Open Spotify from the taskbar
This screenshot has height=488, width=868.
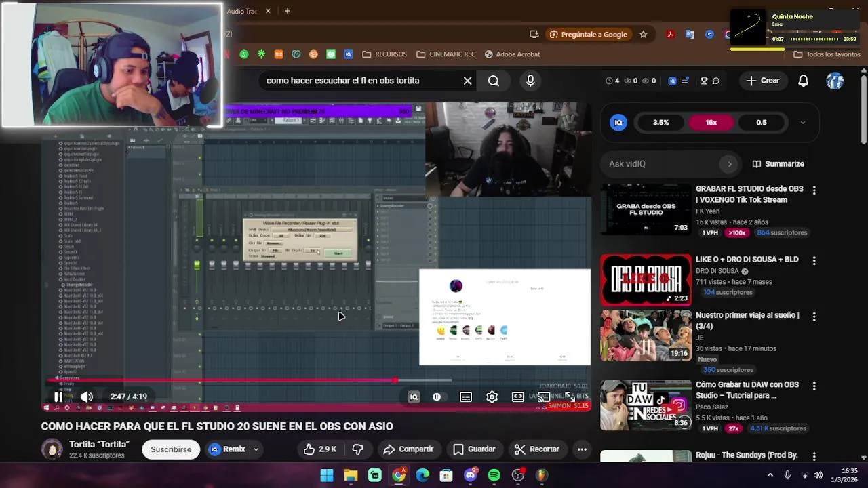[494, 475]
